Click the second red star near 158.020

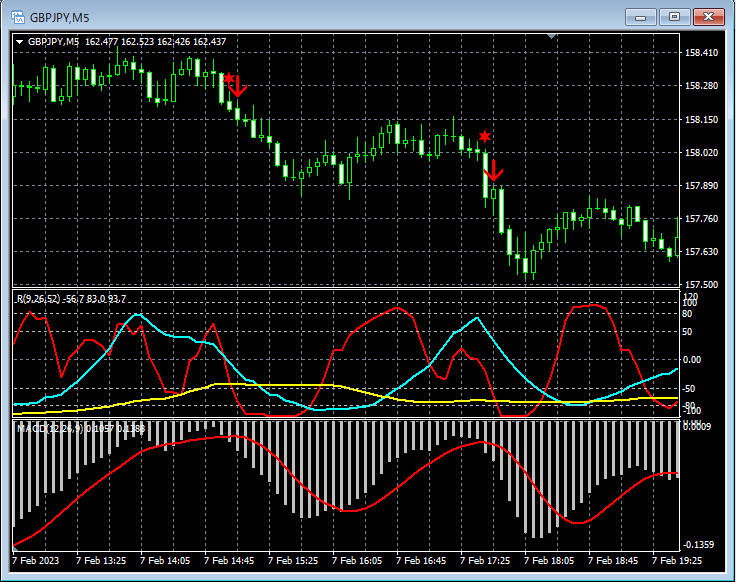coord(484,135)
